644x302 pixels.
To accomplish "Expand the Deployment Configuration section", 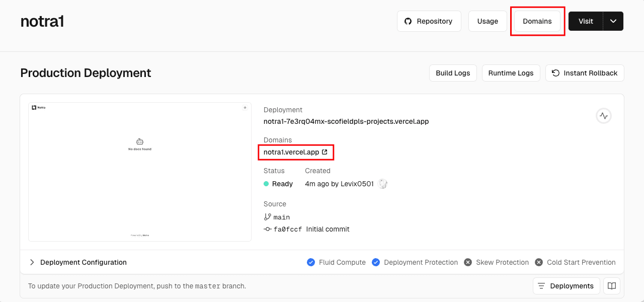I will click(32, 262).
